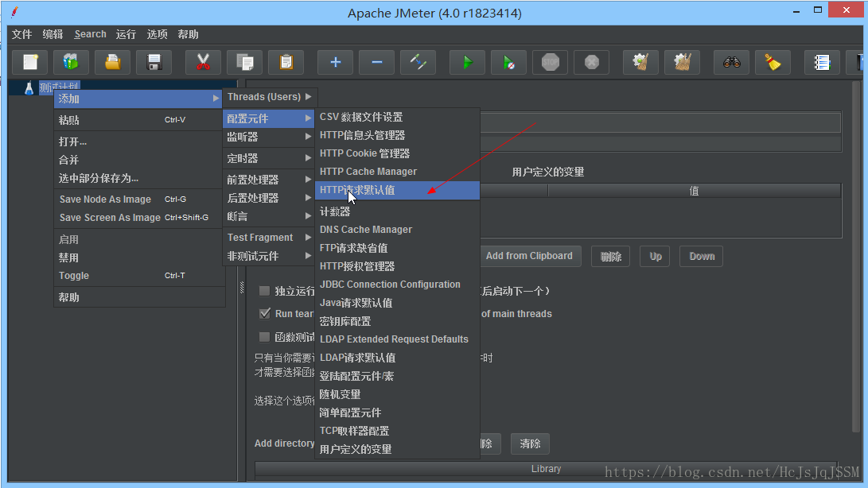Choose 用户定义的变量 menu item

pos(398,449)
